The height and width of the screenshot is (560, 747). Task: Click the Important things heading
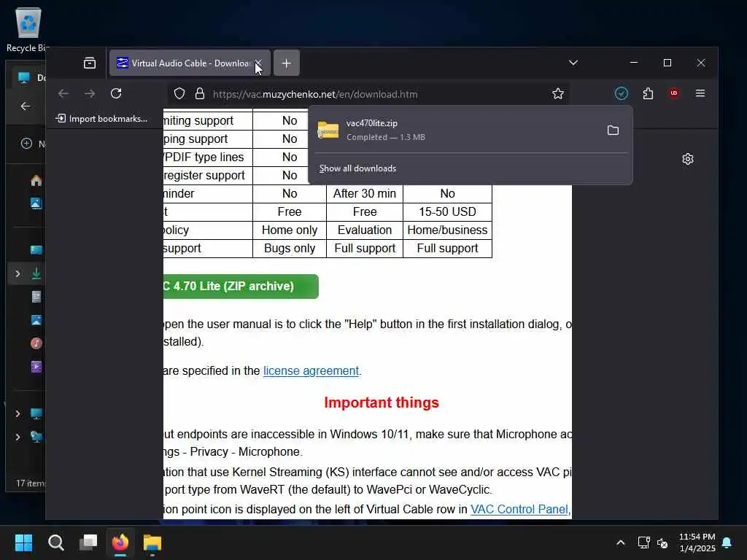(381, 402)
